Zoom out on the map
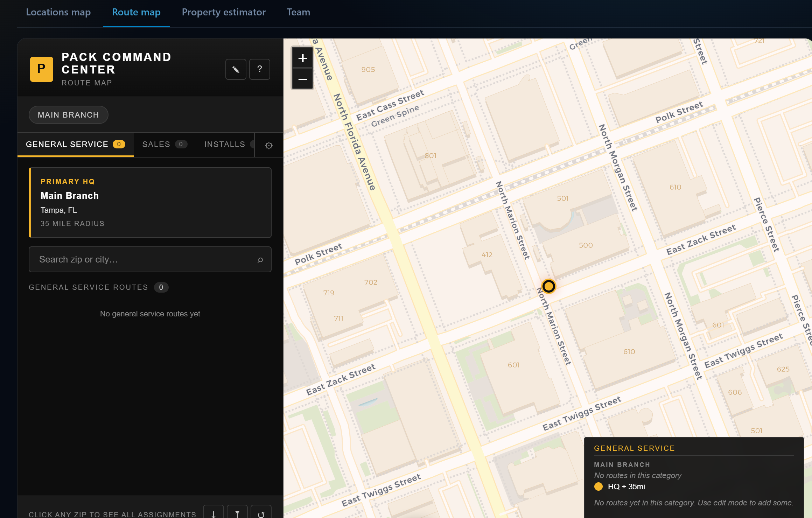The width and height of the screenshot is (812, 518). click(x=303, y=79)
